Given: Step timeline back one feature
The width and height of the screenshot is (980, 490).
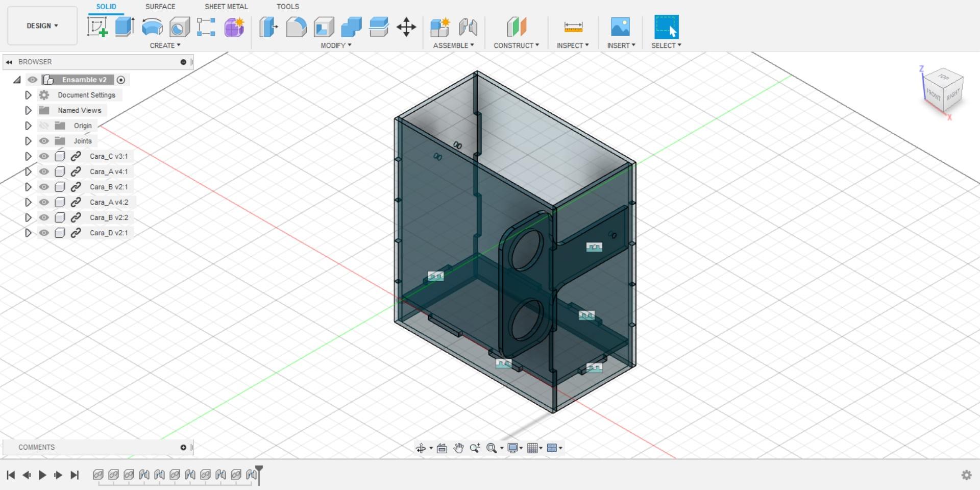Looking at the screenshot, I should click(27, 475).
